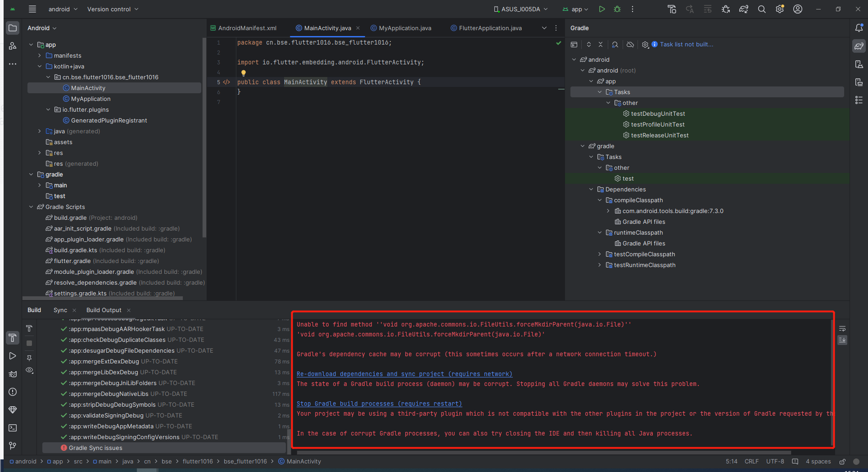This screenshot has width=868, height=472.
Task: Collapse the kotlin+java folder in the project tree
Action: pyautogui.click(x=40, y=67)
